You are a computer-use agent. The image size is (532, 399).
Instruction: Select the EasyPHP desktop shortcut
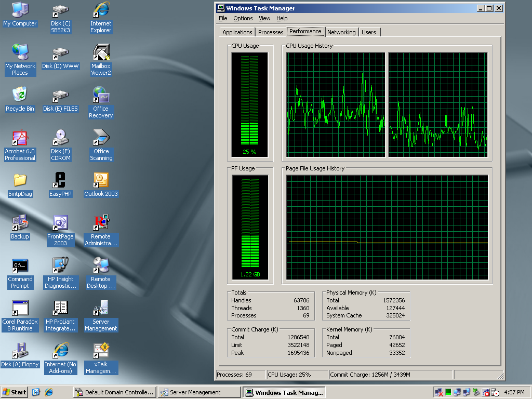click(60, 185)
